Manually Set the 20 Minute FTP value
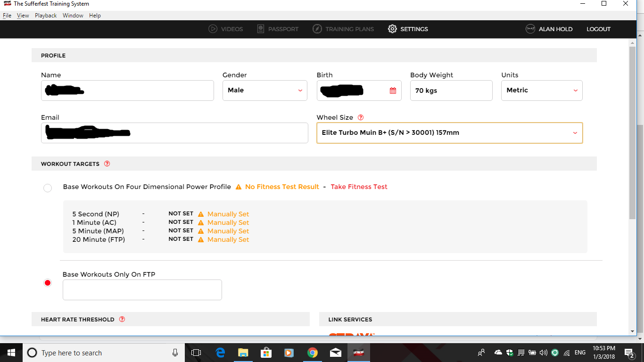The height and width of the screenshot is (362, 644). 228,239
